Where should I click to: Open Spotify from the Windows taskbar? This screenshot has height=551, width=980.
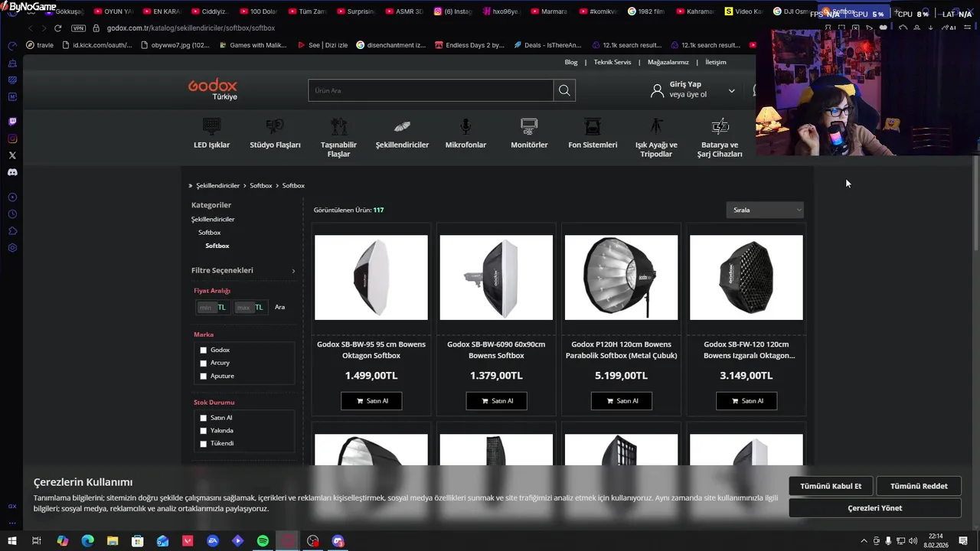263,541
